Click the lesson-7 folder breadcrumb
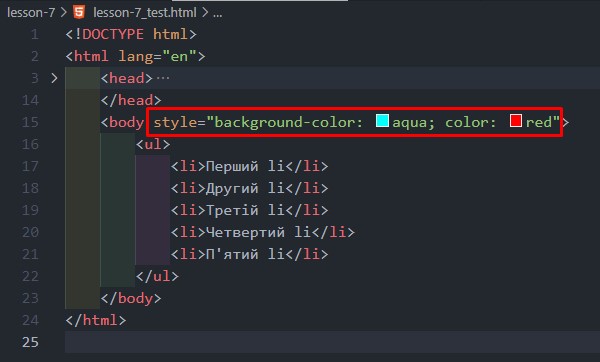The width and height of the screenshot is (600, 362). 31,13
